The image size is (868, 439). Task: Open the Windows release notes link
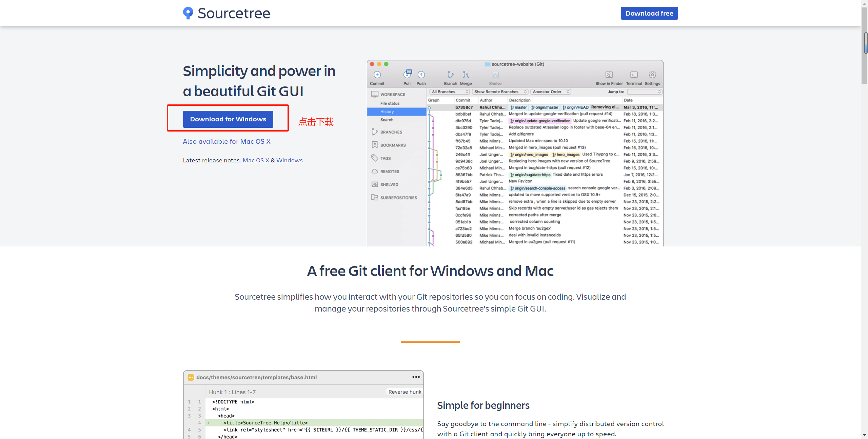(289, 160)
